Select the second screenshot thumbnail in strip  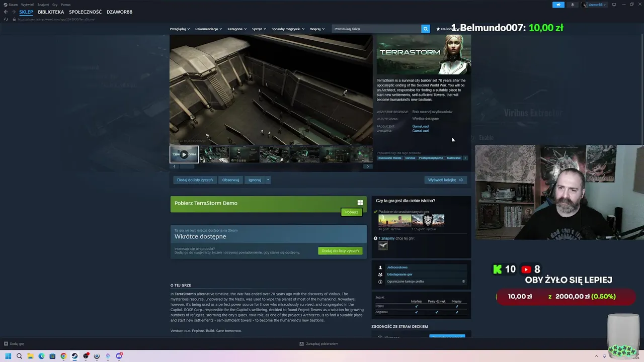(215, 154)
